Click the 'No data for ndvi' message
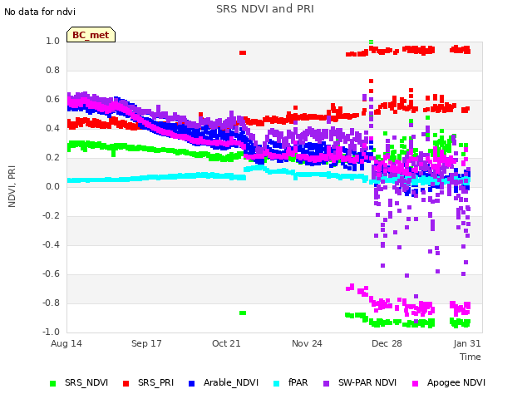 (40, 12)
